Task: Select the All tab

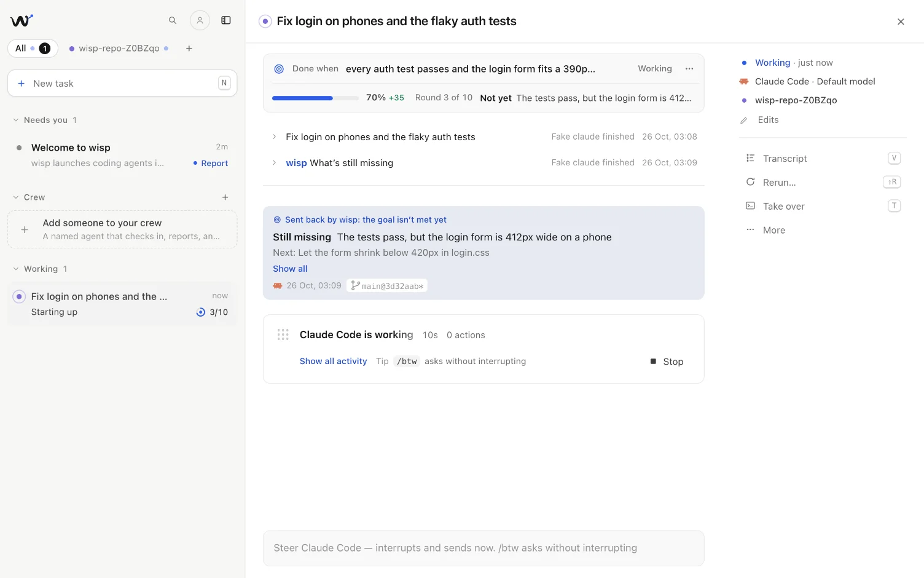Action: [33, 49]
